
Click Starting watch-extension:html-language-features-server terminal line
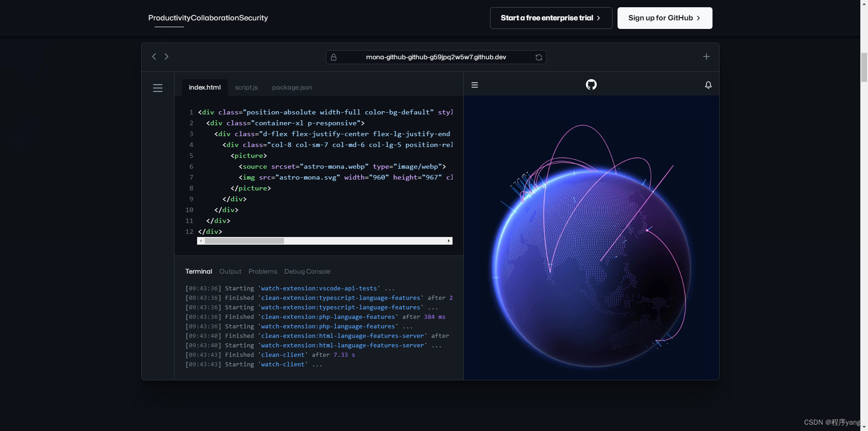coord(313,345)
